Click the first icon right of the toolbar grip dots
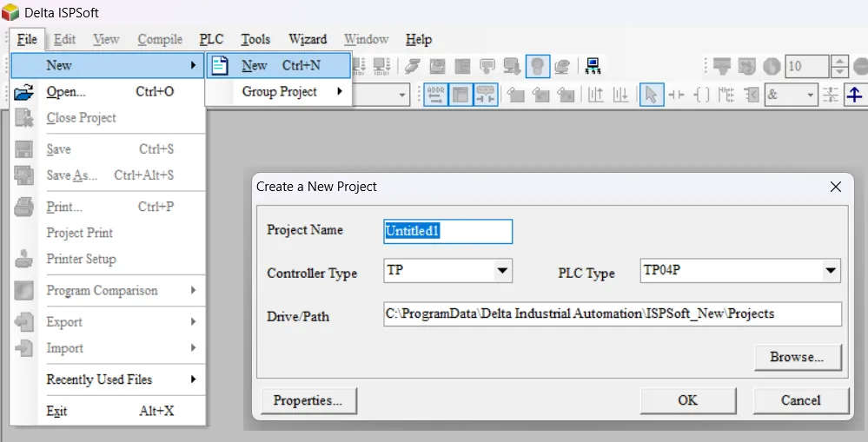This screenshot has width=868, height=442. pyautogui.click(x=721, y=66)
